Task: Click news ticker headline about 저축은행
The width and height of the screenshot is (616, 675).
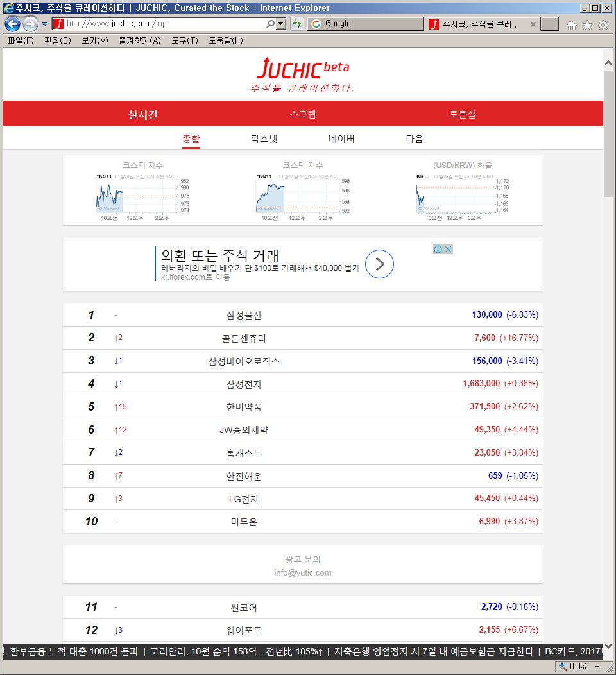Action: 434,651
